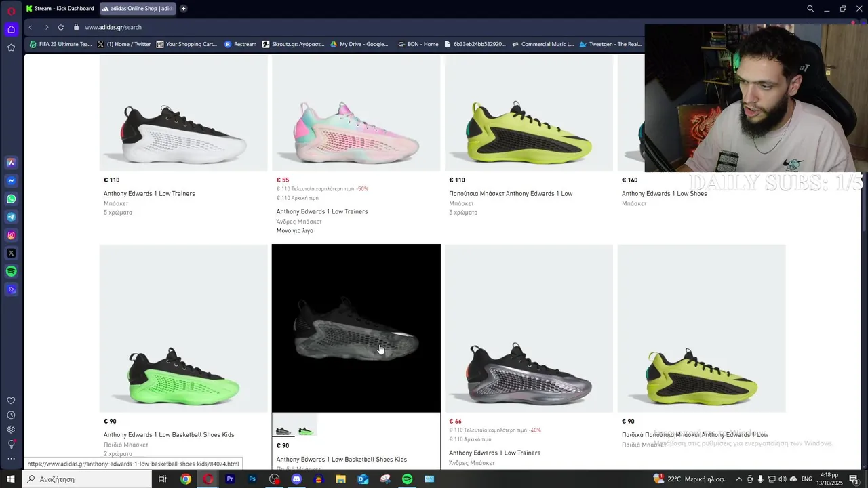Click the Αναζήτηση taskbar search box

point(87,479)
